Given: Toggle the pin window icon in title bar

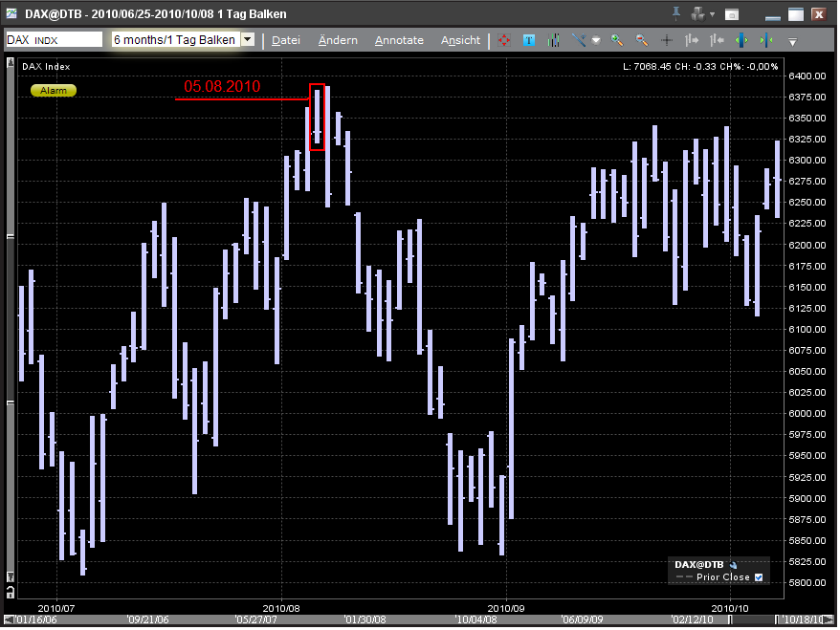Looking at the screenshot, I should (x=677, y=13).
